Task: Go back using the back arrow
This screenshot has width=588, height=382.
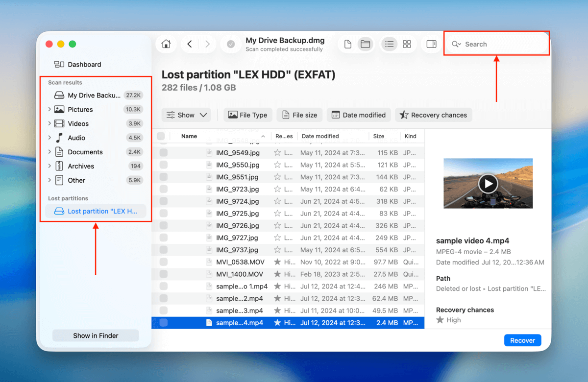Action: tap(189, 44)
